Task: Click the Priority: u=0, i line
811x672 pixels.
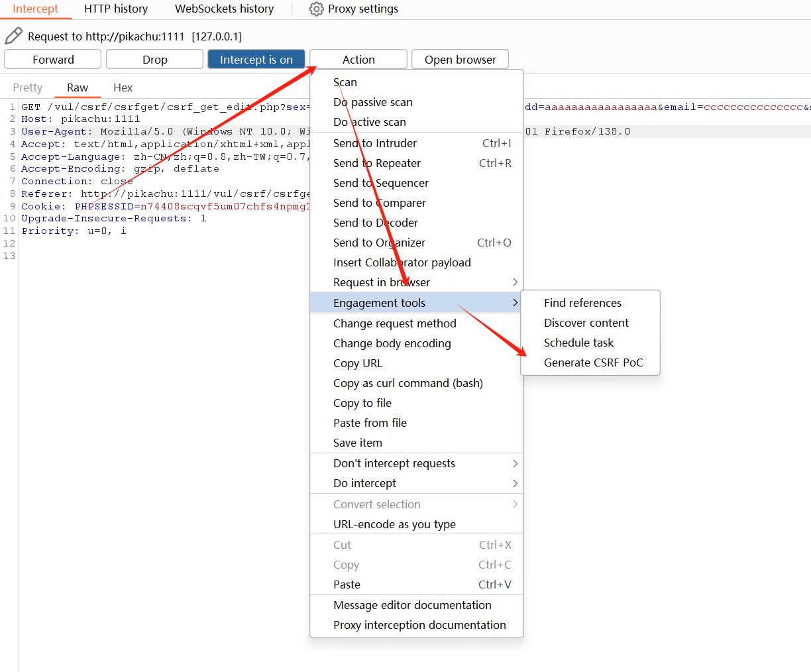Action: pos(74,231)
